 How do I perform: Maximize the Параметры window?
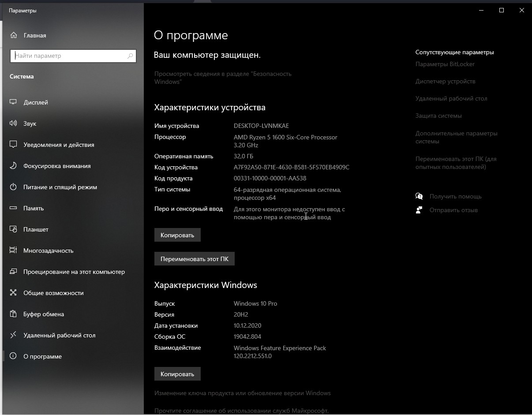click(x=502, y=10)
